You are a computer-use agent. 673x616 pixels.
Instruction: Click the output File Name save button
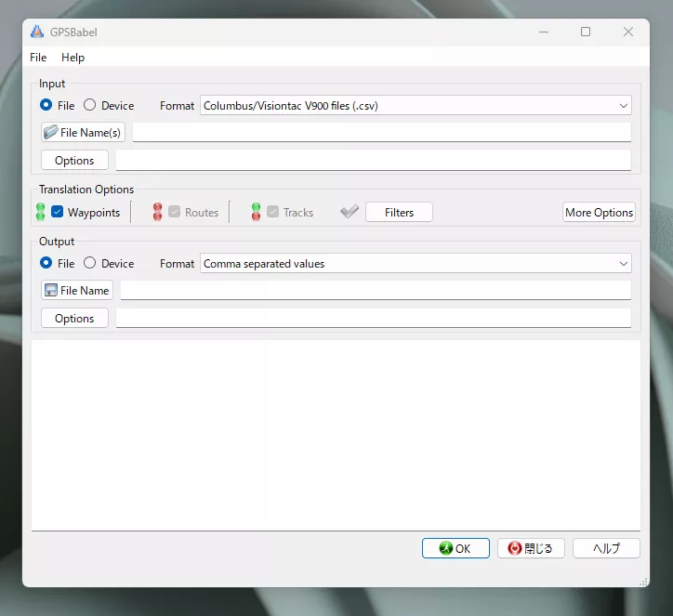tap(77, 290)
